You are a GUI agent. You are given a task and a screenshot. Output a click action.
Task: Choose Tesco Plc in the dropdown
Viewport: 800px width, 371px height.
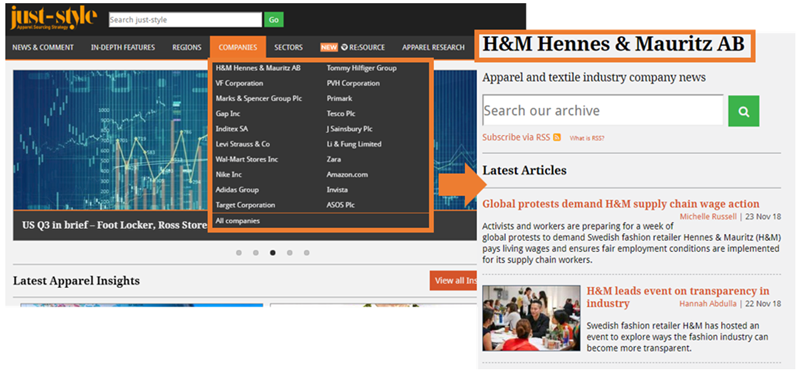pyautogui.click(x=341, y=114)
